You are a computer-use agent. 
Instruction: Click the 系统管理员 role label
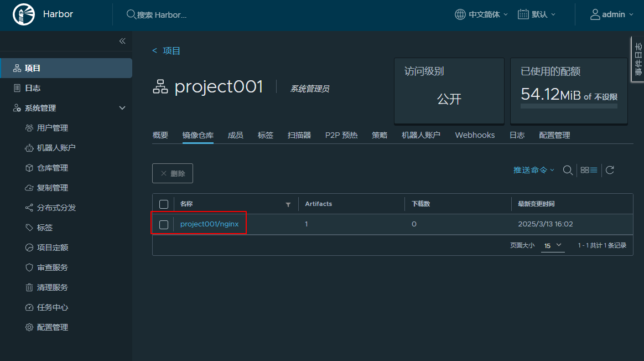click(x=310, y=89)
